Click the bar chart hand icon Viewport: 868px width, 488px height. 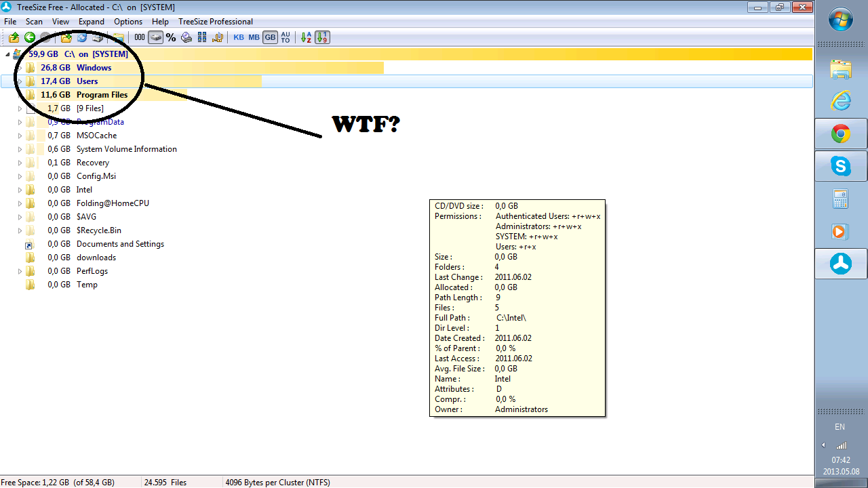pos(218,37)
